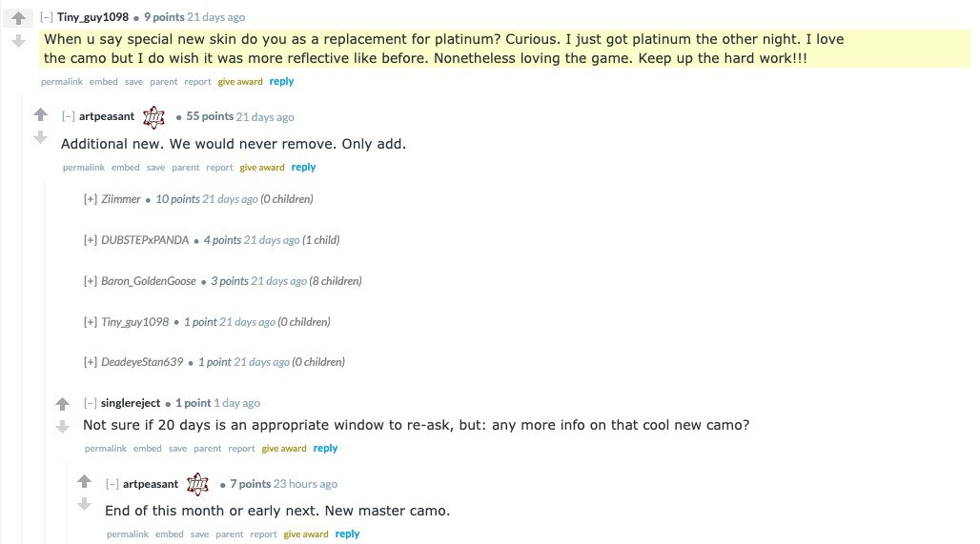Report artpeasant's 'New master camo' reply
This screenshot has height=544, width=980.
pos(263,534)
